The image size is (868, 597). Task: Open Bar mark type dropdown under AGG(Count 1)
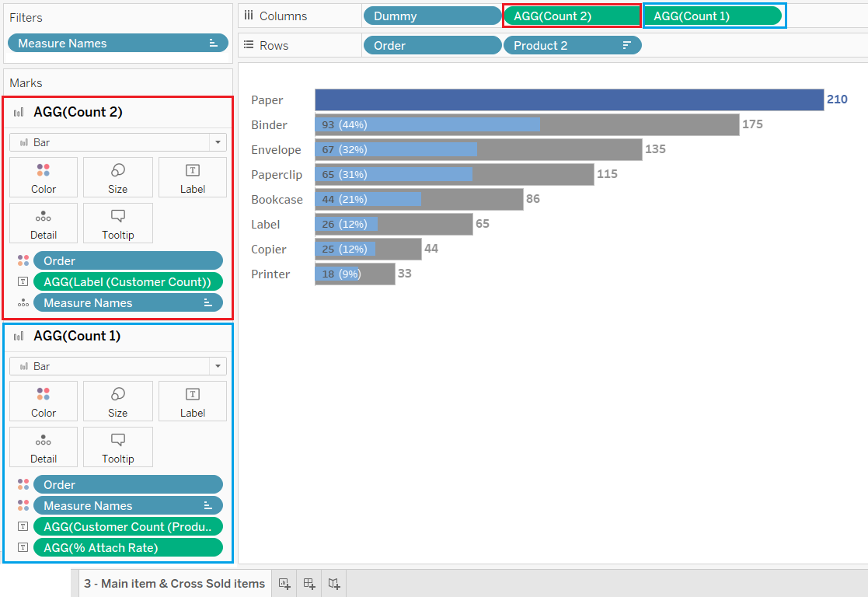[x=218, y=366]
